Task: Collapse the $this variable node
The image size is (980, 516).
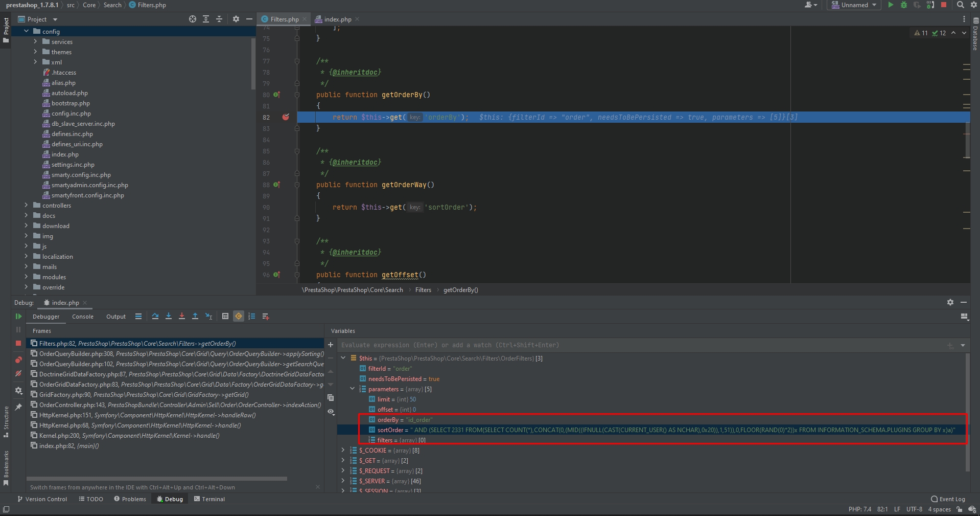Action: coord(343,358)
